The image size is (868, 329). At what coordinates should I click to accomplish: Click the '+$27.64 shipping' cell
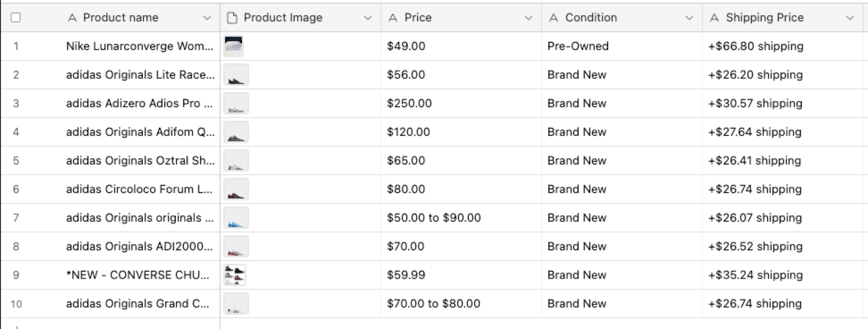782,132
